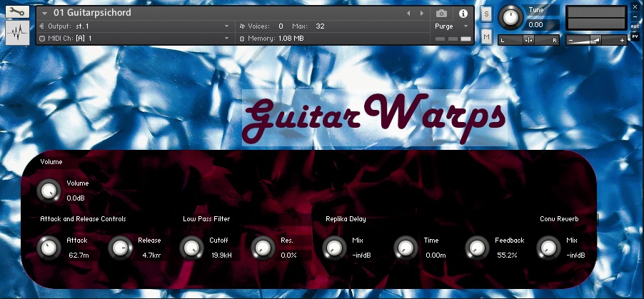Minimize instrument view with small dash button

point(635,17)
